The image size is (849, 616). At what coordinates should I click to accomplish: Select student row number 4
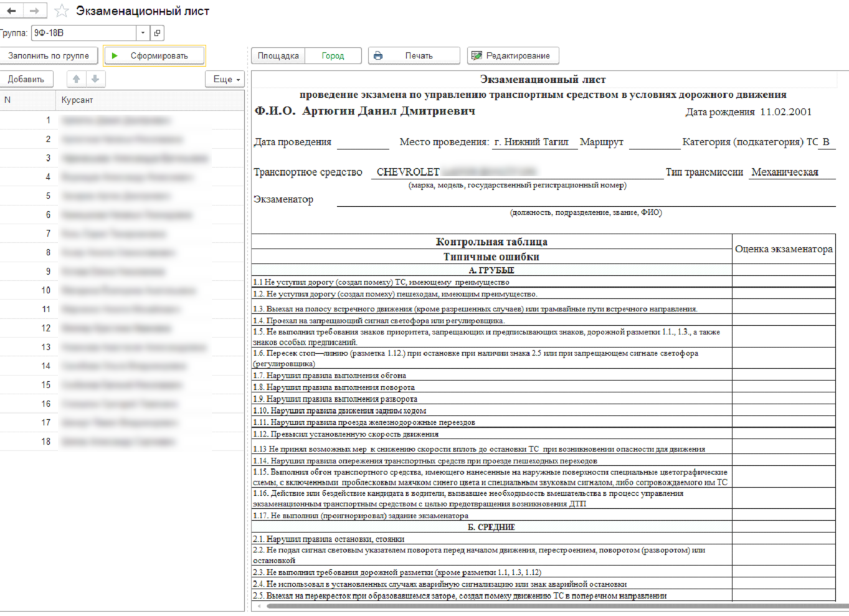(122, 177)
